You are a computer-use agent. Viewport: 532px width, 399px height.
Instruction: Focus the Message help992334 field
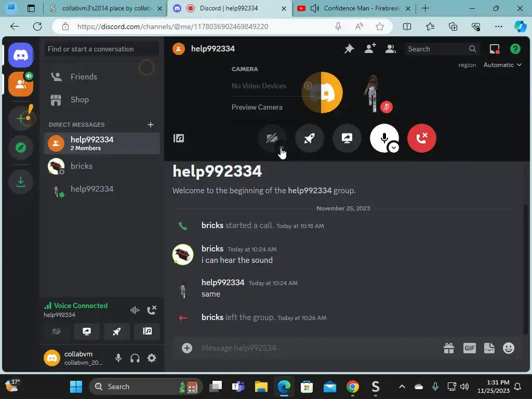pyautogui.click(x=319, y=348)
